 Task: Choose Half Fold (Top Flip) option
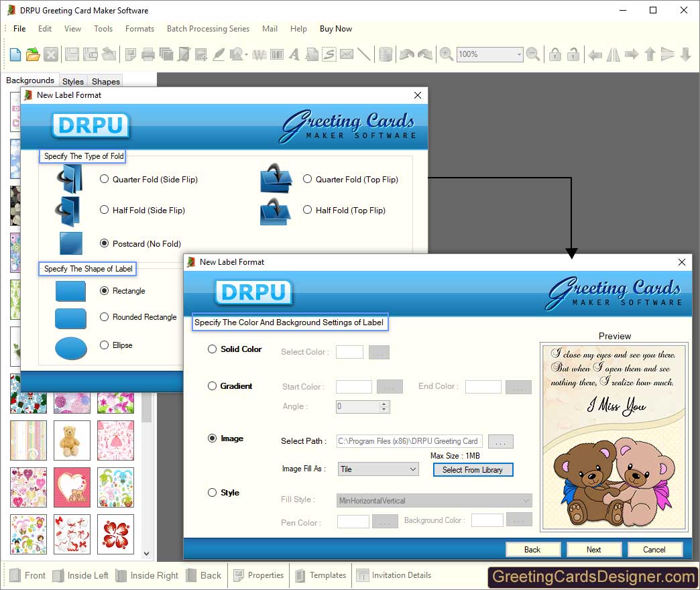[307, 210]
